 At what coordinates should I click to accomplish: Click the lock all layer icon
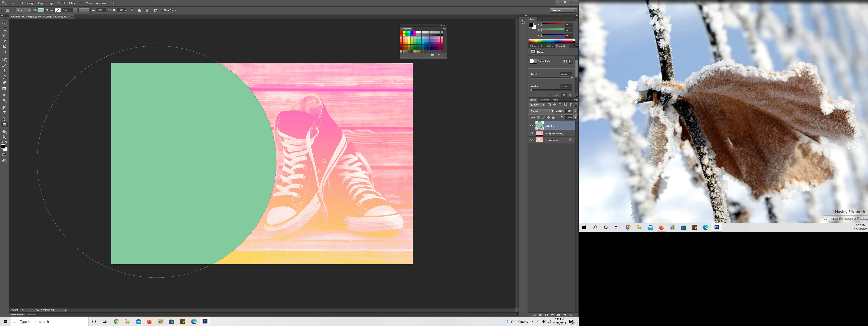[553, 117]
